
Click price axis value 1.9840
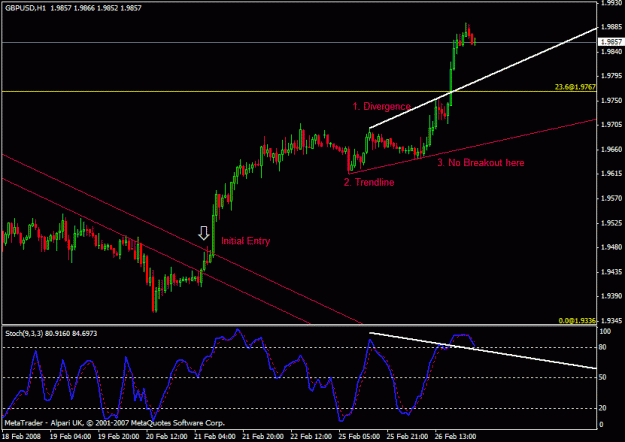coord(611,51)
